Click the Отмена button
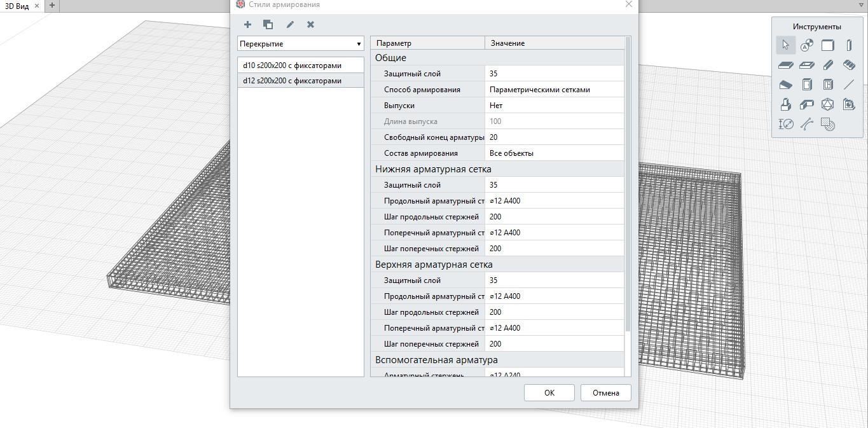868x428 pixels. click(x=606, y=393)
